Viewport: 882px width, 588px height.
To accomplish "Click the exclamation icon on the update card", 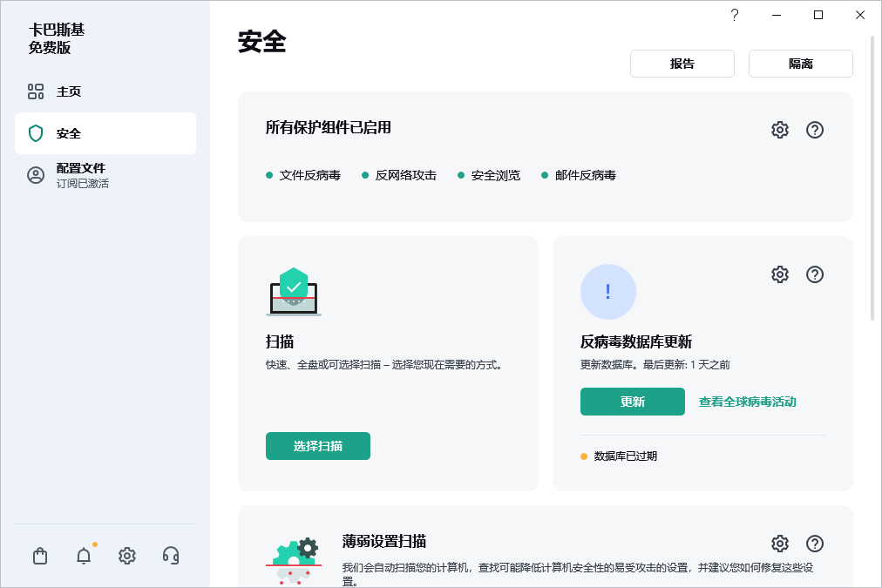I will [608, 292].
